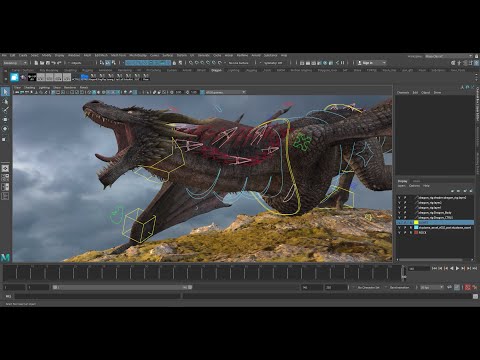
Task: Open the Layers menu in the Layer Editor
Action: tap(402, 186)
